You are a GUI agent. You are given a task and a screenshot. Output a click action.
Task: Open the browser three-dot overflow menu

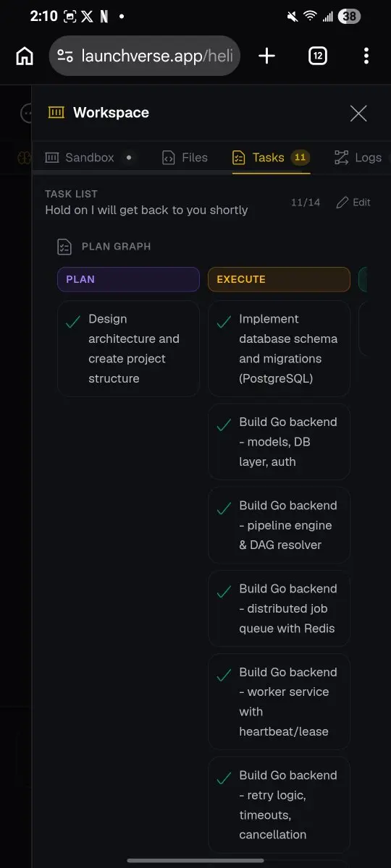point(366,56)
